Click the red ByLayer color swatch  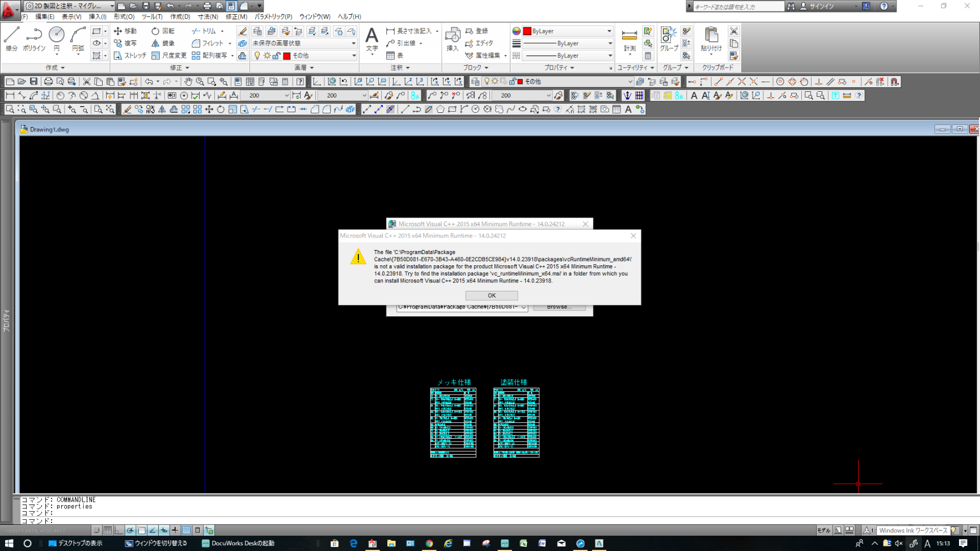tap(527, 31)
